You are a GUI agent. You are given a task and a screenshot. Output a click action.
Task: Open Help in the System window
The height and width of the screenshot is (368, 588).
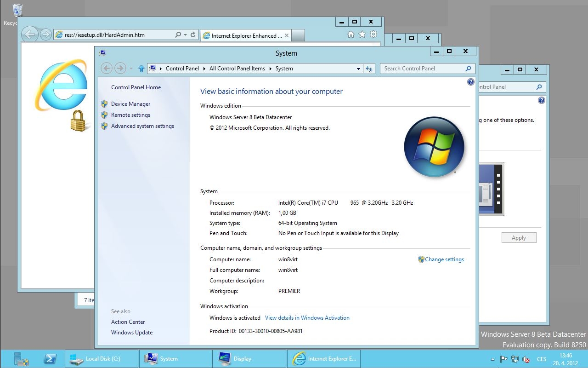[x=470, y=82]
